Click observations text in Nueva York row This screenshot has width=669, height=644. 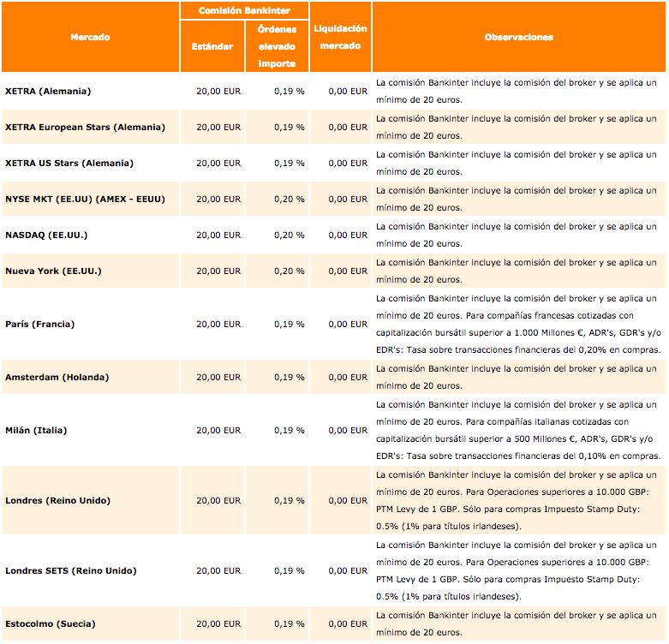click(x=517, y=271)
